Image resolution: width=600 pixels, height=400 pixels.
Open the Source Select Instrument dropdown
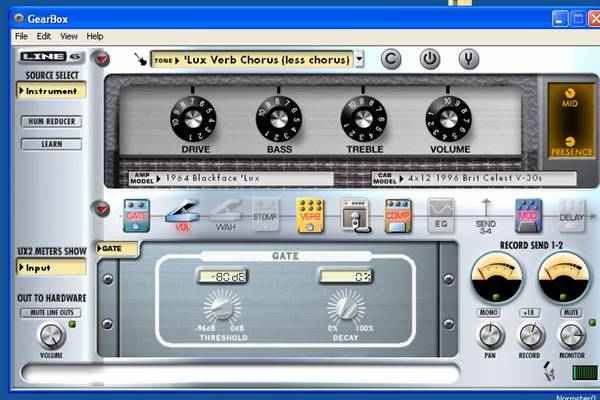point(51,91)
